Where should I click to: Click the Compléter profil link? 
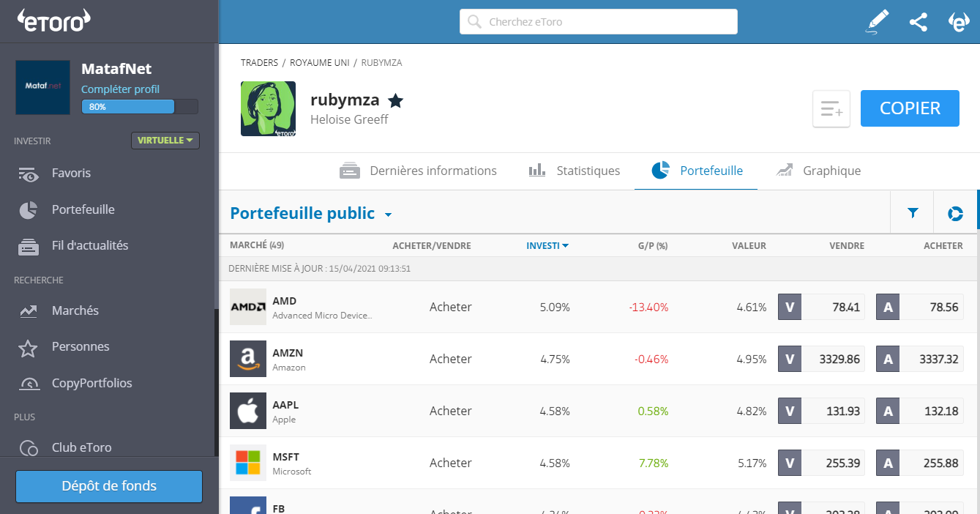point(120,89)
